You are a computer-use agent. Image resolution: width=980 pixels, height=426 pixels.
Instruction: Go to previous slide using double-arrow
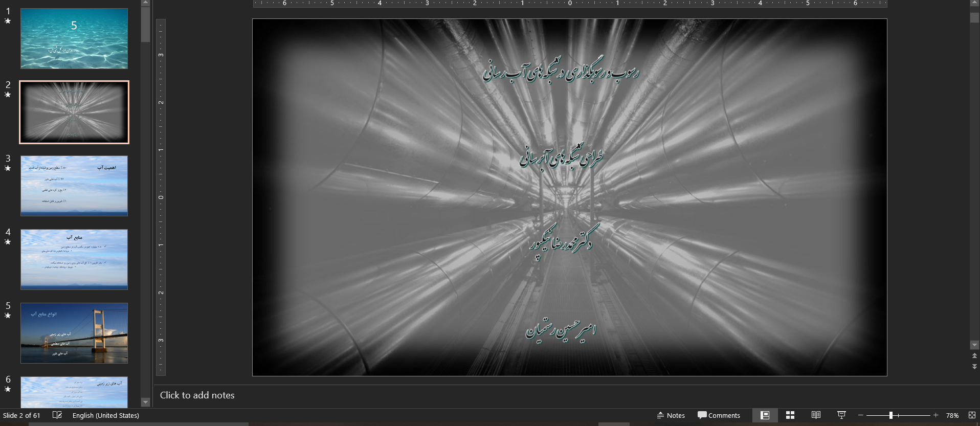(974, 355)
